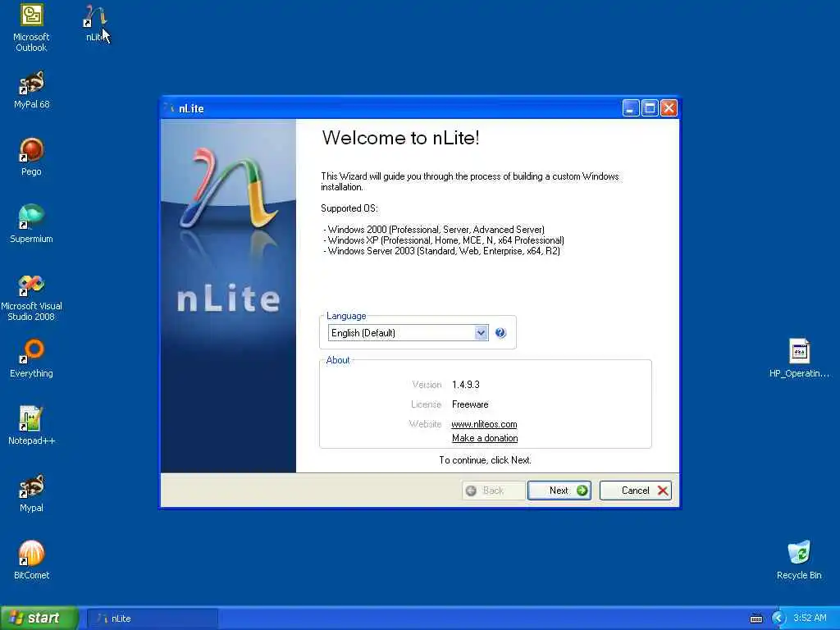Click the on-screen keyboard tray icon
This screenshot has width=840, height=630.
pyautogui.click(x=756, y=619)
